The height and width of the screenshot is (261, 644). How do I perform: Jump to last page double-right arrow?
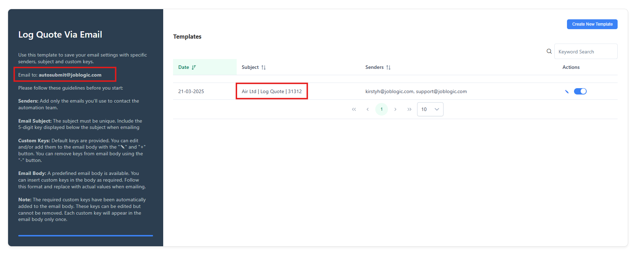point(409,109)
